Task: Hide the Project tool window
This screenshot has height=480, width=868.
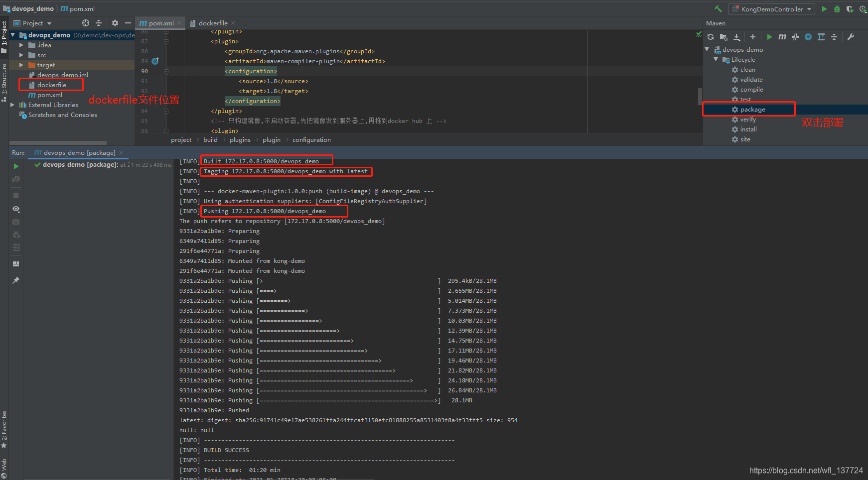Action: tap(128, 23)
